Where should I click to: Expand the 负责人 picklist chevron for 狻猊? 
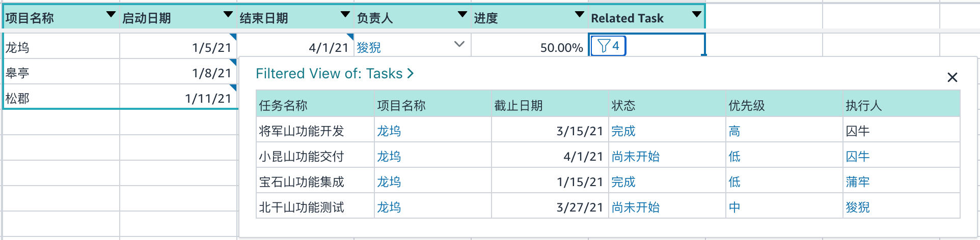(459, 44)
